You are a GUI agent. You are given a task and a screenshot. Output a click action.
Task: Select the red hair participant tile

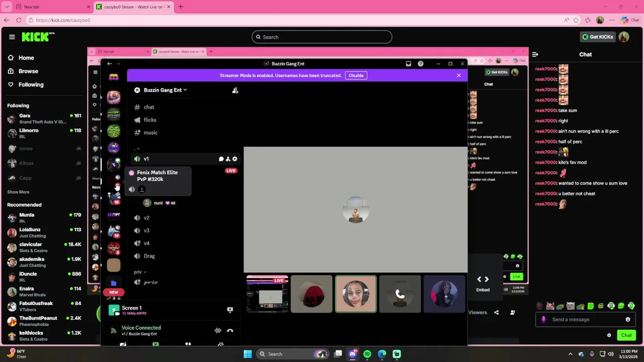311,294
